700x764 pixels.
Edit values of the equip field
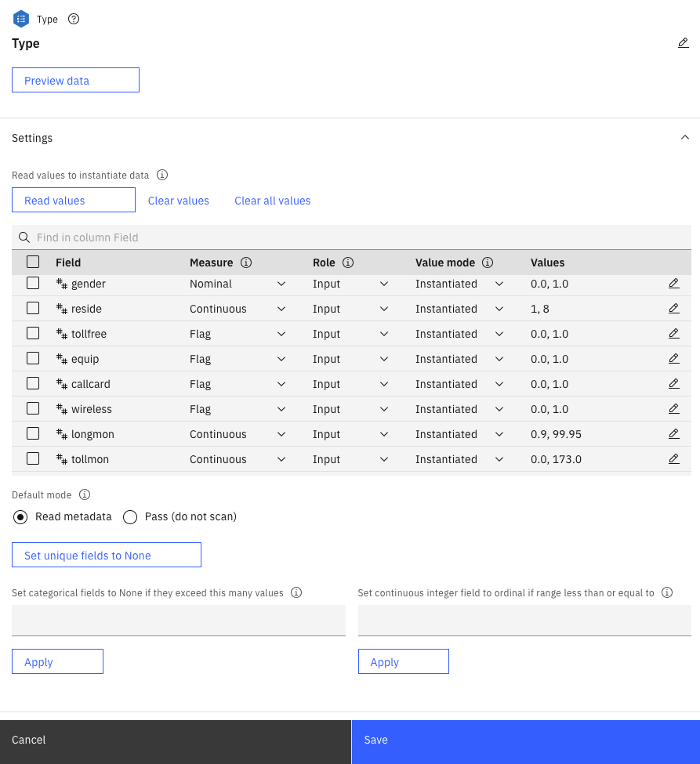coord(673,359)
